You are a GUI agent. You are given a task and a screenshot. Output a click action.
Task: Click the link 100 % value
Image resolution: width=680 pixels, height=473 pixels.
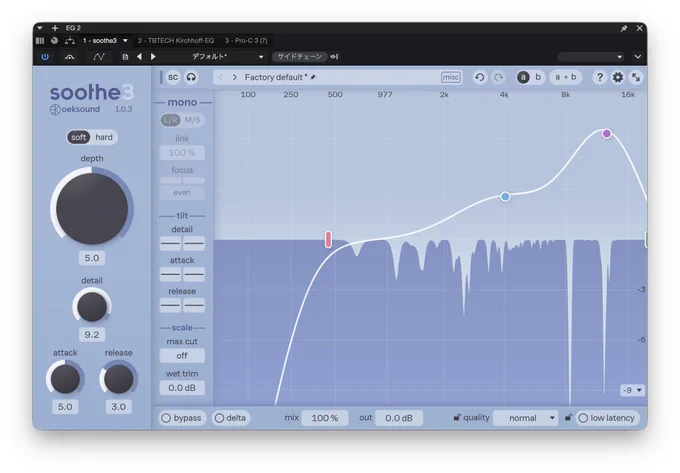point(182,153)
